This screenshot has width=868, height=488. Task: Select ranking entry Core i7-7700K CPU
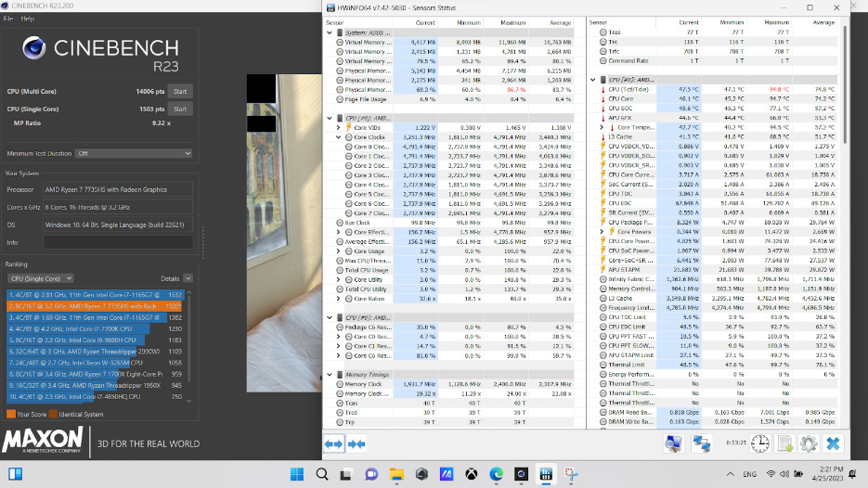pos(95,328)
